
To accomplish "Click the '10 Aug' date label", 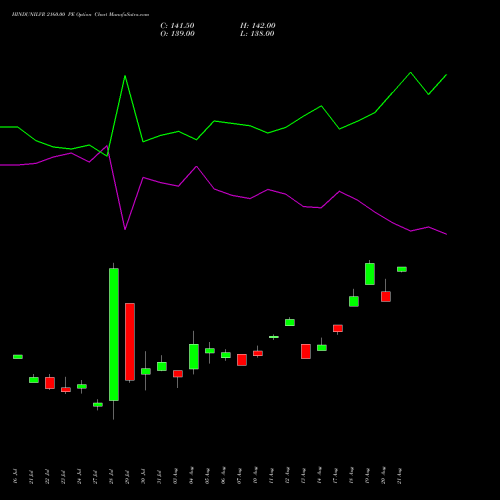I will point(255,476).
